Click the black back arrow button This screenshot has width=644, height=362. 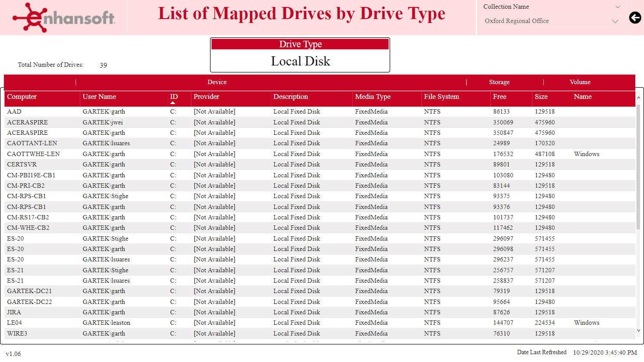pos(635,18)
